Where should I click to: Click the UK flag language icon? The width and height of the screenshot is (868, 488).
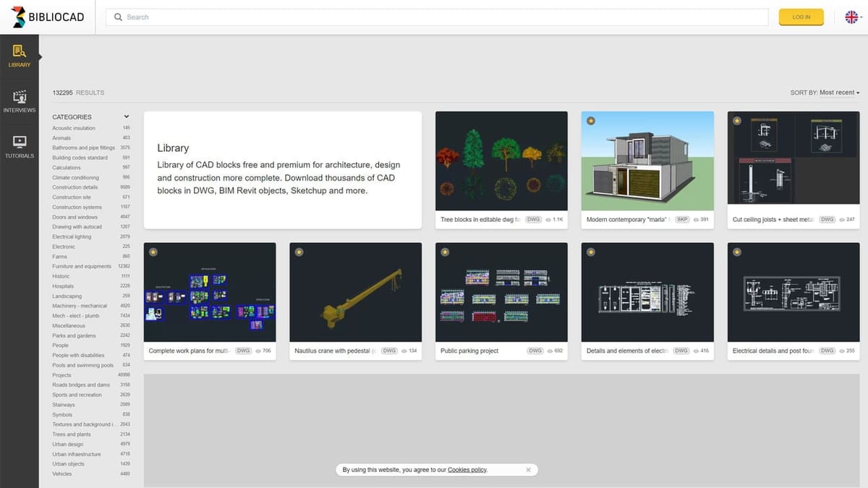[851, 17]
